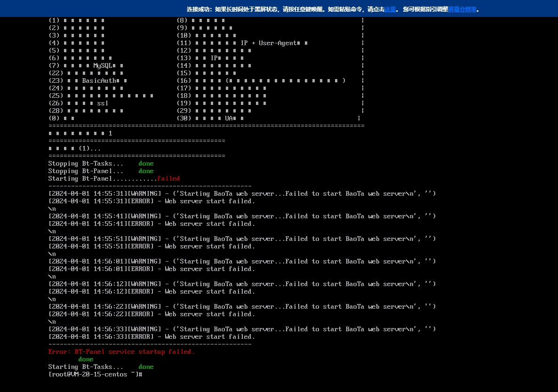Select menu option (26) ssl line
This screenshot has height=392, width=558.
click(x=78, y=103)
